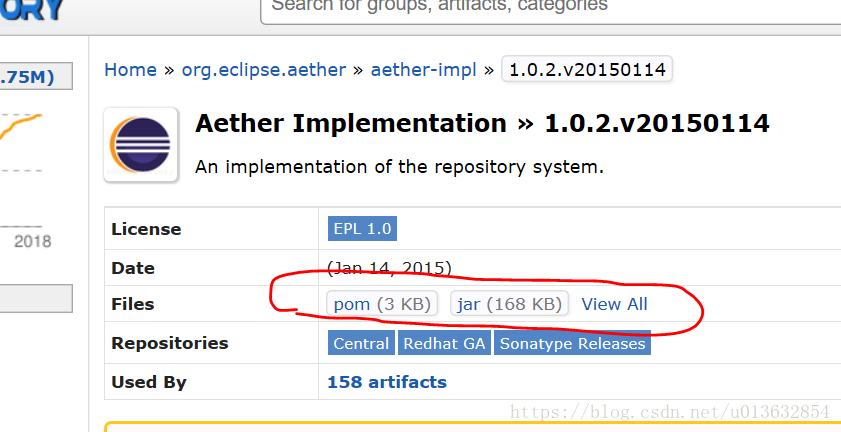The image size is (841, 432).
Task: Download the jar (168 KB) file
Action: pyautogui.click(x=509, y=304)
